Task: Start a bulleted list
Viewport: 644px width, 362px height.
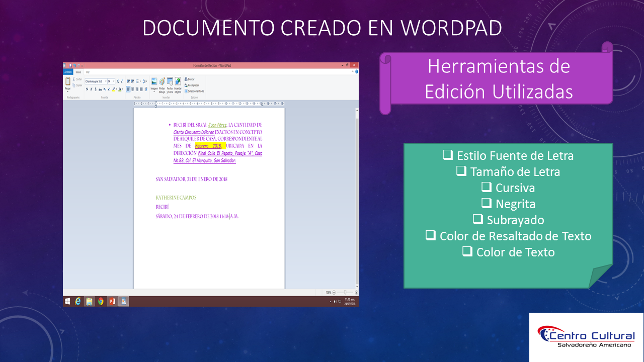Action: (137, 81)
